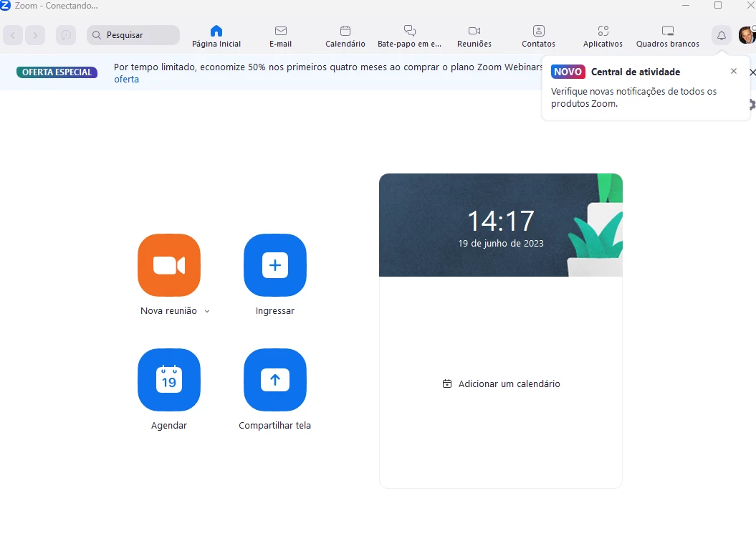Click the Zoom logo in title bar
756x539 pixels.
click(x=5, y=6)
